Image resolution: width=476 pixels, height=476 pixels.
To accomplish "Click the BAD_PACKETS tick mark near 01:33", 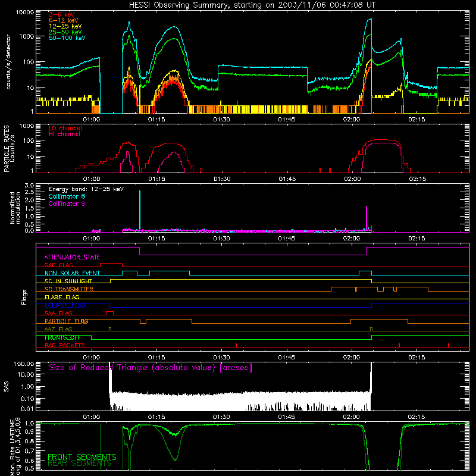I will point(236,345).
